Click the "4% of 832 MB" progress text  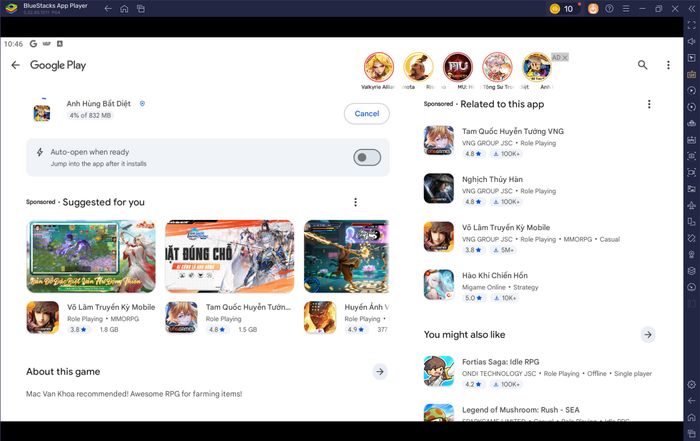[x=90, y=115]
